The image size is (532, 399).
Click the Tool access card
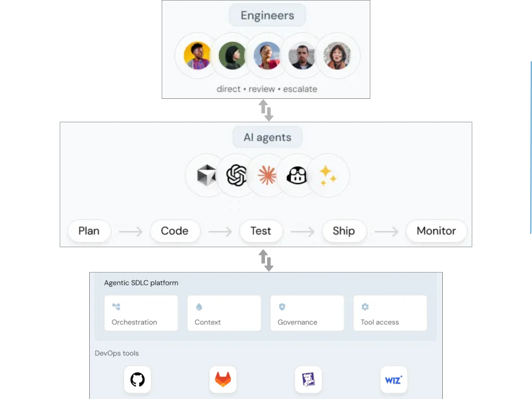390,313
